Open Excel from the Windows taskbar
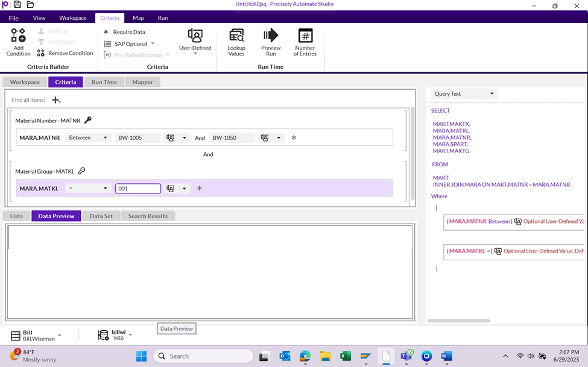Screen dimensions: 588x367 [345, 356]
